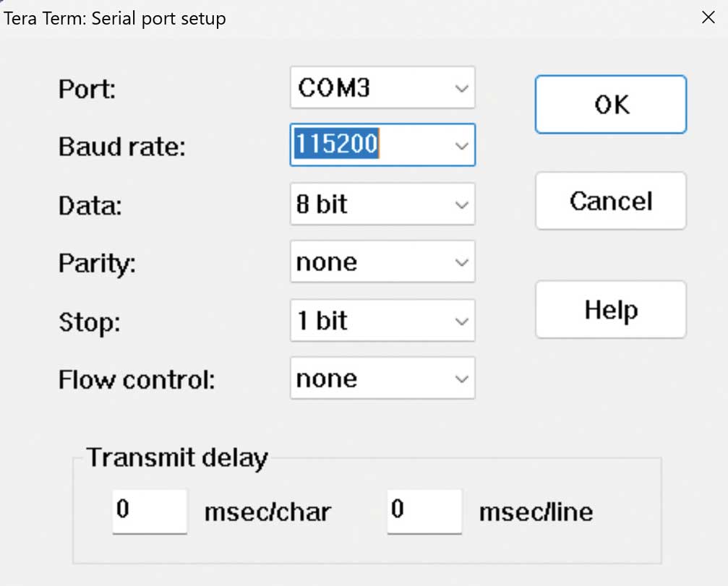Focus the msec/line transmit delay field
This screenshot has height=586, width=728.
point(424,511)
